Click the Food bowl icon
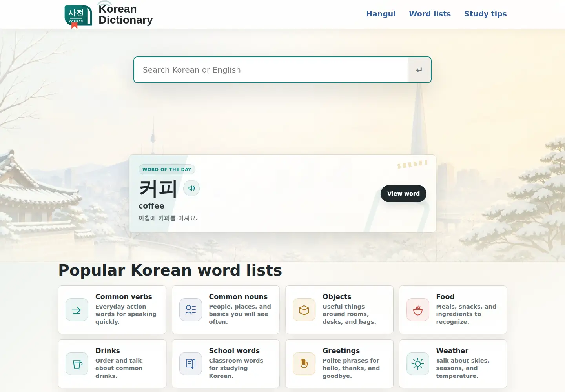Image resolution: width=565 pixels, height=392 pixels. [x=418, y=310]
